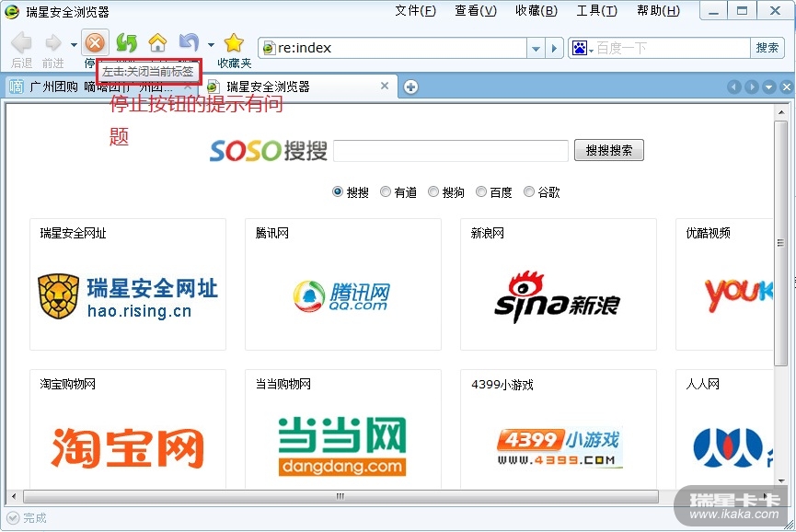796x532 pixels.
Task: Click horizontal scrollbar thumb
Action: (x=340, y=496)
